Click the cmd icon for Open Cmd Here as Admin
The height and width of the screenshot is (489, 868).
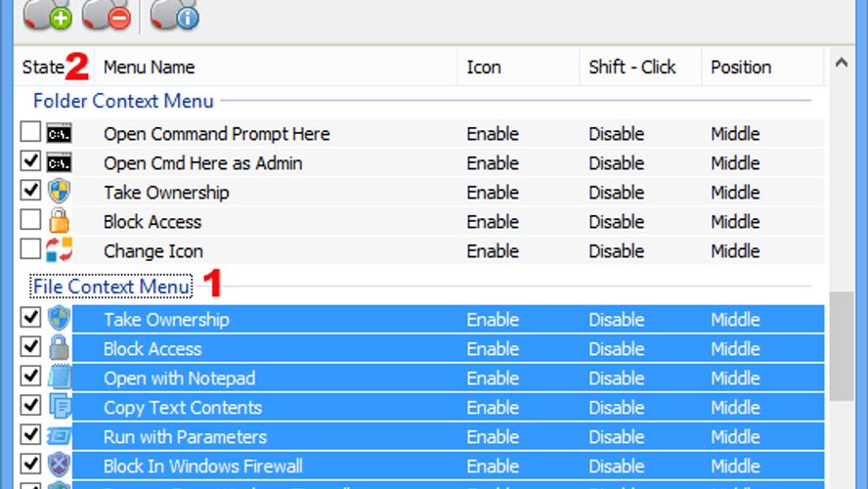(x=59, y=162)
